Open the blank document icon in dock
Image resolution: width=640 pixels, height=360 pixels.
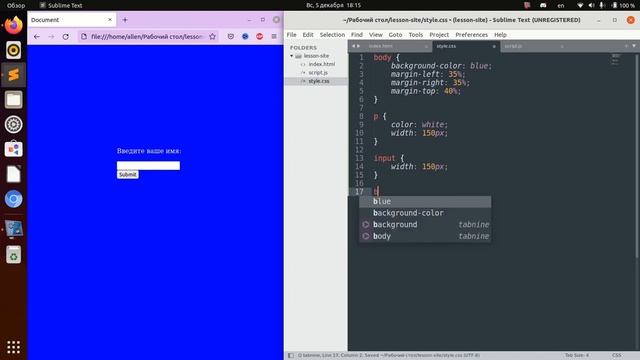[x=13, y=174]
